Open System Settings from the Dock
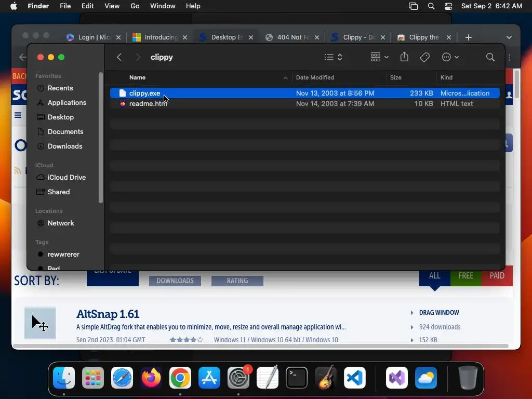 pos(238,378)
